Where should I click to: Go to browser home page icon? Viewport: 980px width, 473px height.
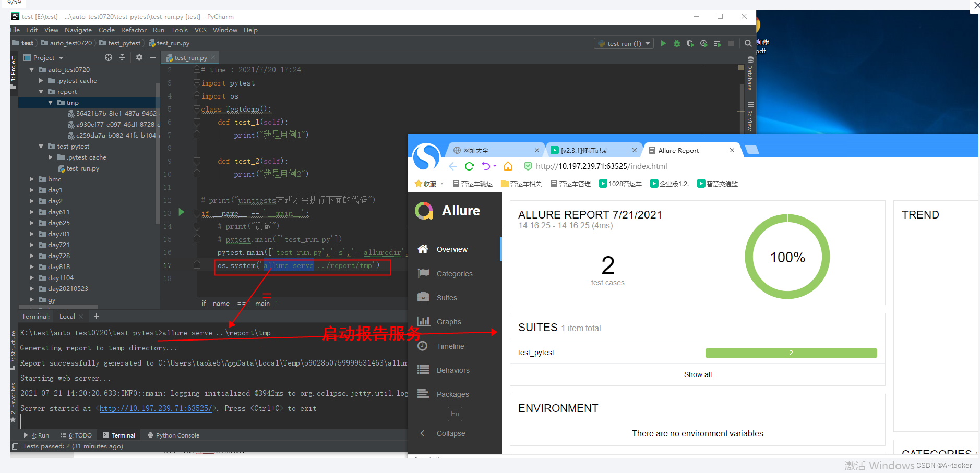point(508,166)
